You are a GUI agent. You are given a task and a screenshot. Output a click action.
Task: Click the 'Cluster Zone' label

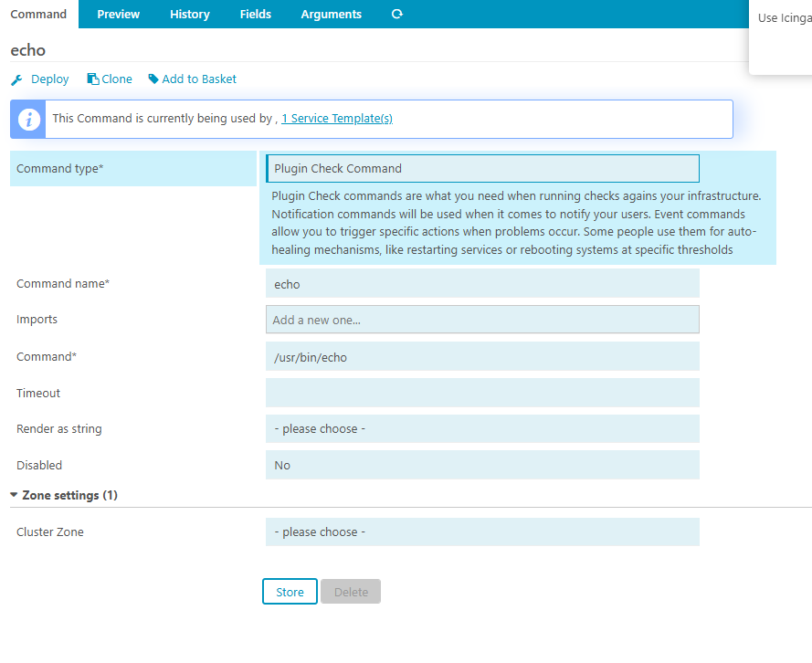[x=49, y=532]
